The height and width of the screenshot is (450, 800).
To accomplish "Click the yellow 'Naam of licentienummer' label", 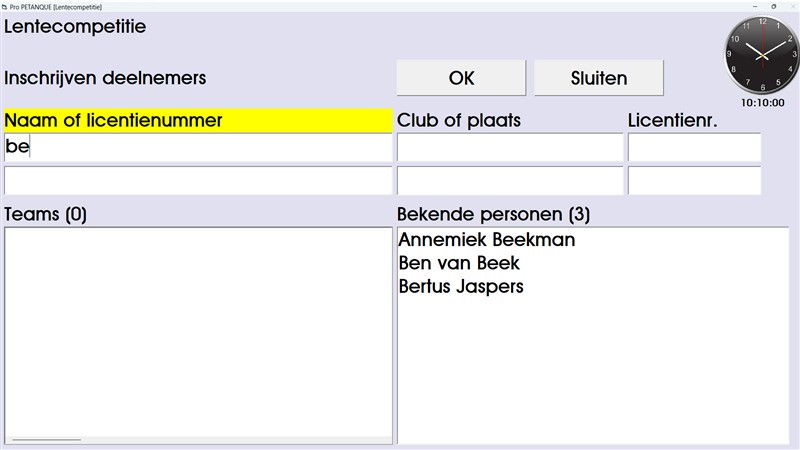I will (198, 120).
